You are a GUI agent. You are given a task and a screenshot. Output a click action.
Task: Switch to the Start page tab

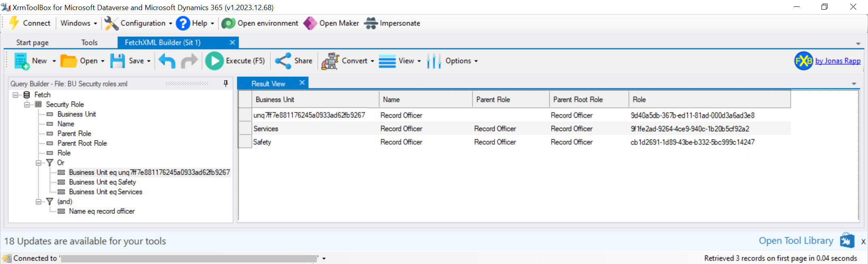[32, 42]
